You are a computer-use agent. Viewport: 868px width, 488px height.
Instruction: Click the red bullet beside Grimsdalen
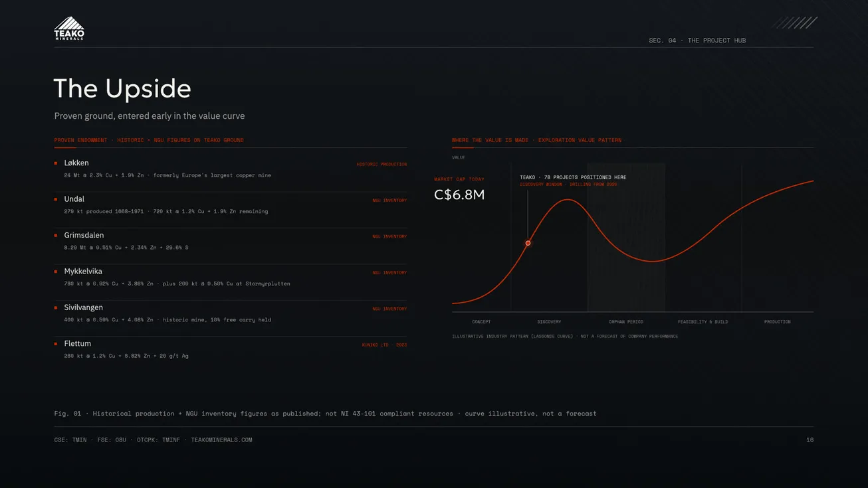(x=56, y=235)
